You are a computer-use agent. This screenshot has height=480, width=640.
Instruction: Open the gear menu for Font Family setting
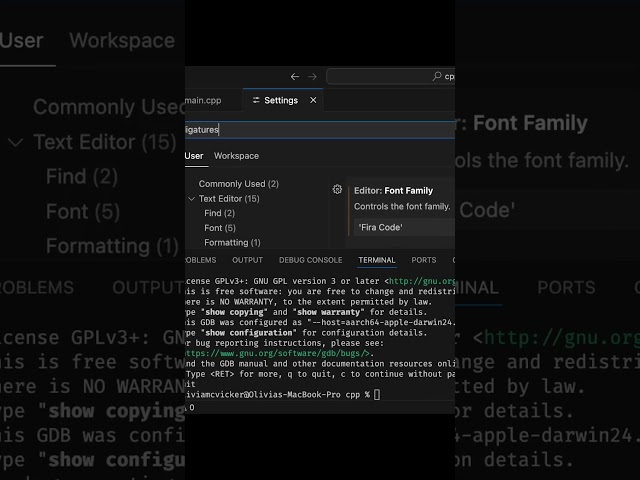337,189
